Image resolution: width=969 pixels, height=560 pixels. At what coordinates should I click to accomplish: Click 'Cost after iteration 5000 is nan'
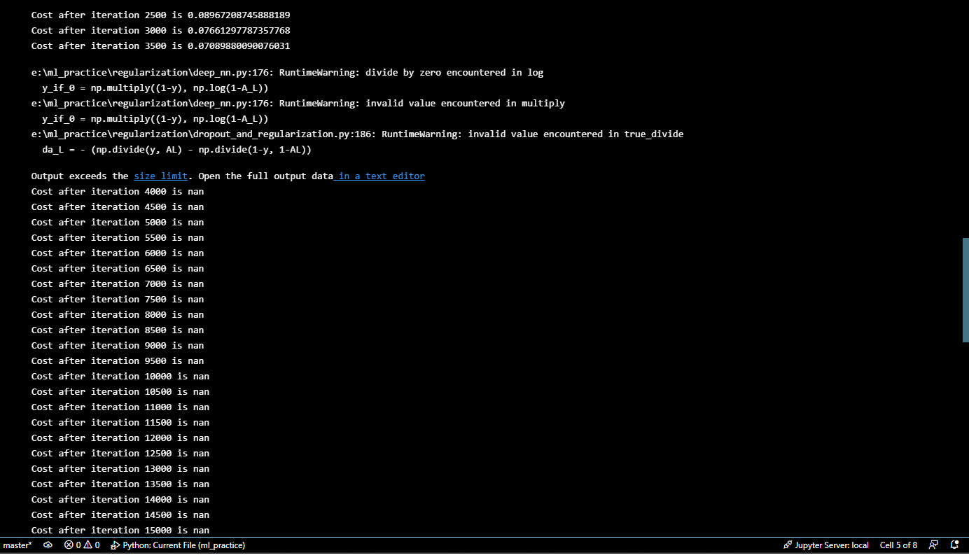click(x=118, y=223)
